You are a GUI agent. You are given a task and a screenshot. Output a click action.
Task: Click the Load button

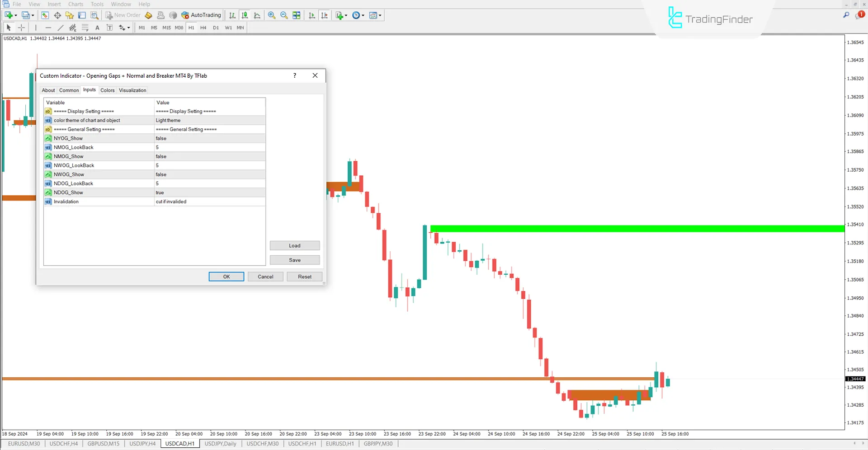pyautogui.click(x=295, y=246)
